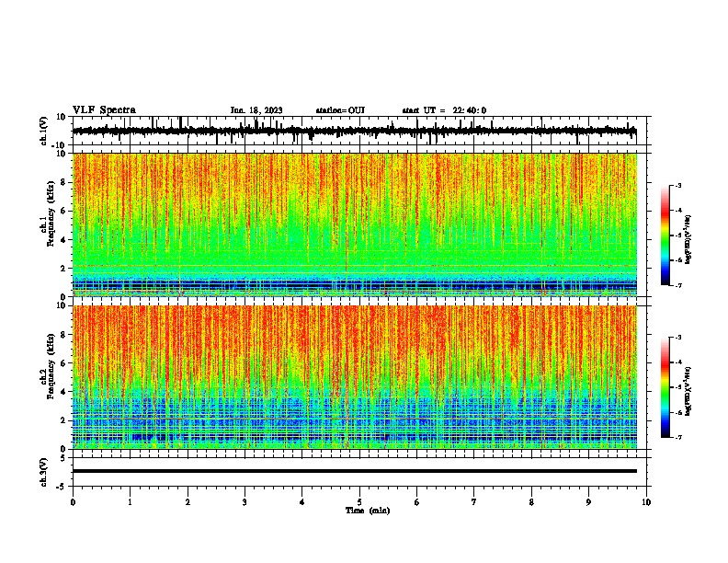Click the time axis tick label "7"
Viewport: 728px width, 563px height.
click(x=474, y=502)
